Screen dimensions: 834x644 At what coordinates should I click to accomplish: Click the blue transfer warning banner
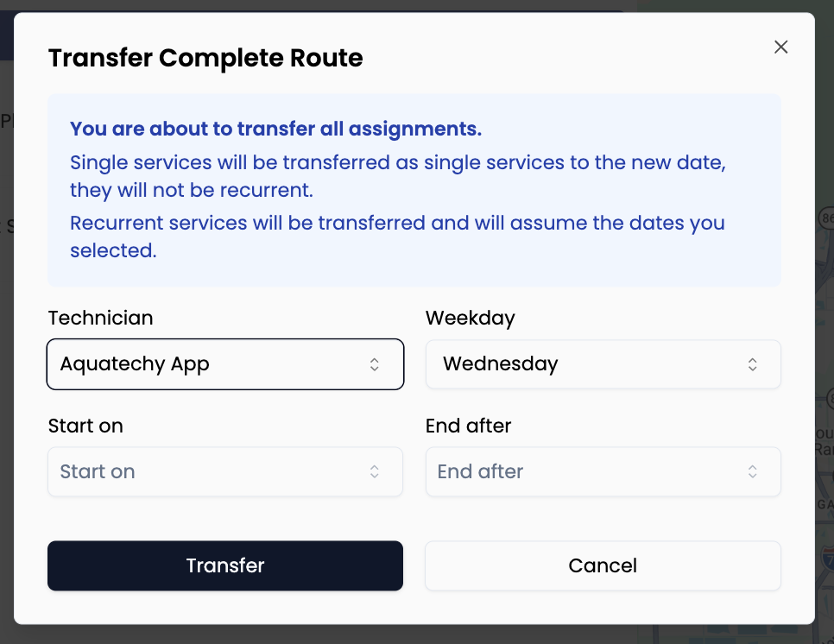tap(414, 189)
